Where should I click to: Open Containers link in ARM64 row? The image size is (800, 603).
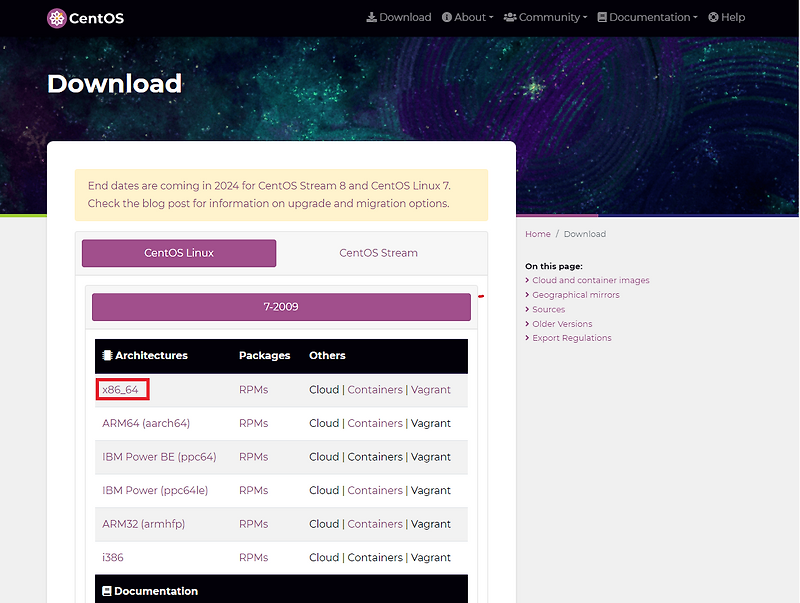coord(375,423)
